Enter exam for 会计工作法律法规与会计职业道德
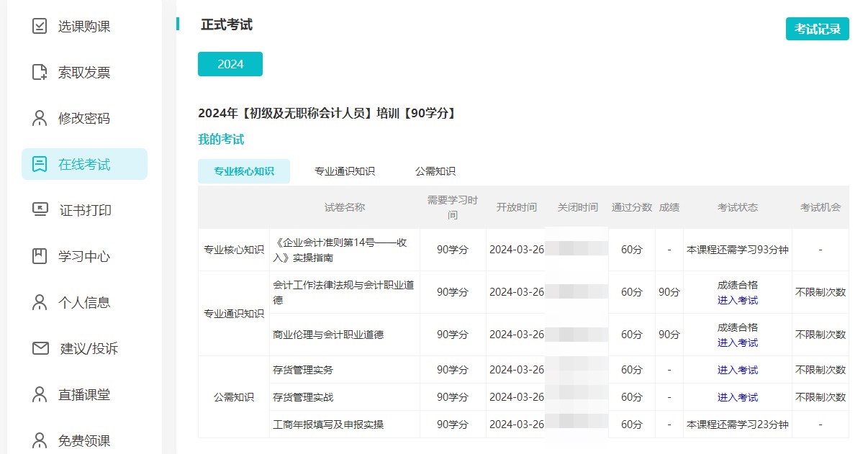Viewport: 868px width, 454px height. [737, 300]
